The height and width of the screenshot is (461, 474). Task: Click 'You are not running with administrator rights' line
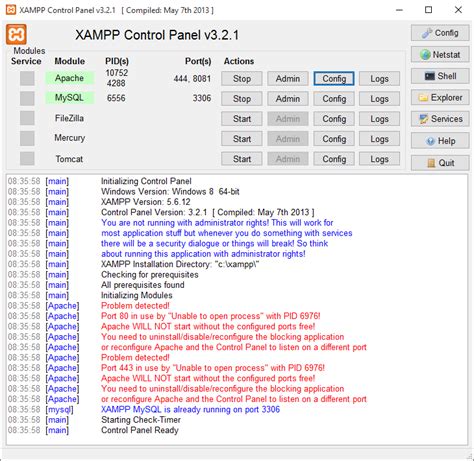tap(217, 222)
